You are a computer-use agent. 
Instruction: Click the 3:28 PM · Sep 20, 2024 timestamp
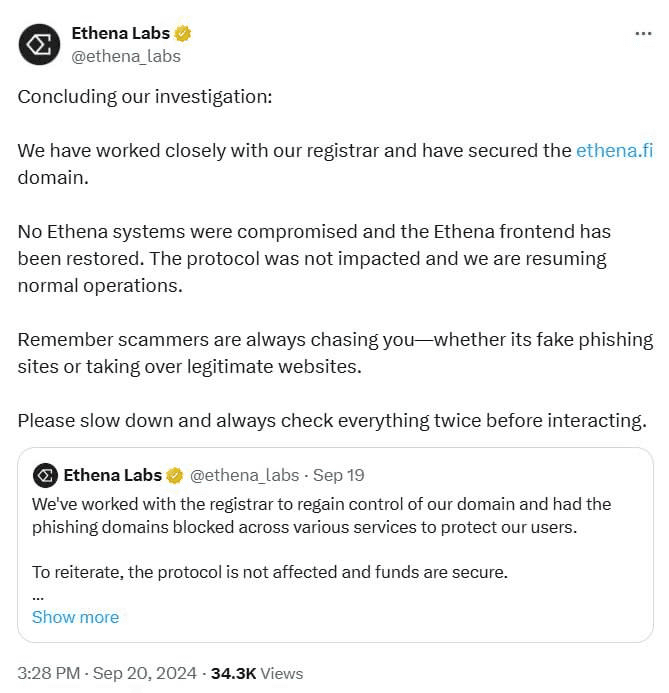click(107, 674)
